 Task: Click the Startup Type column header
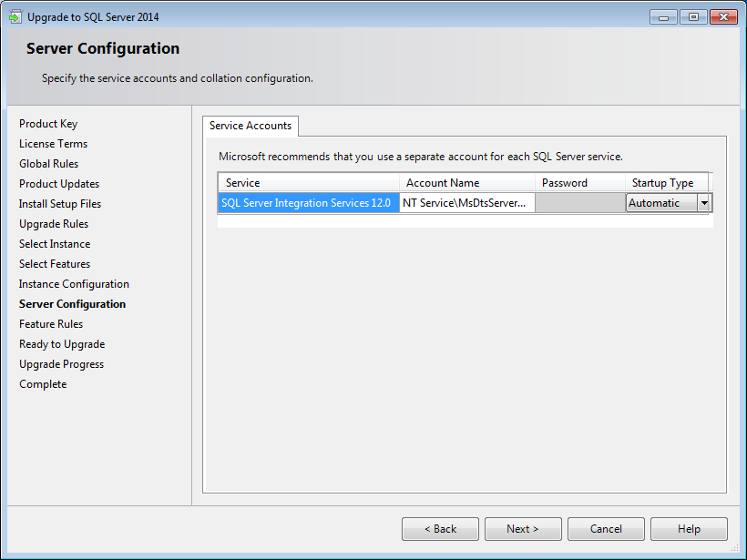coord(667,183)
